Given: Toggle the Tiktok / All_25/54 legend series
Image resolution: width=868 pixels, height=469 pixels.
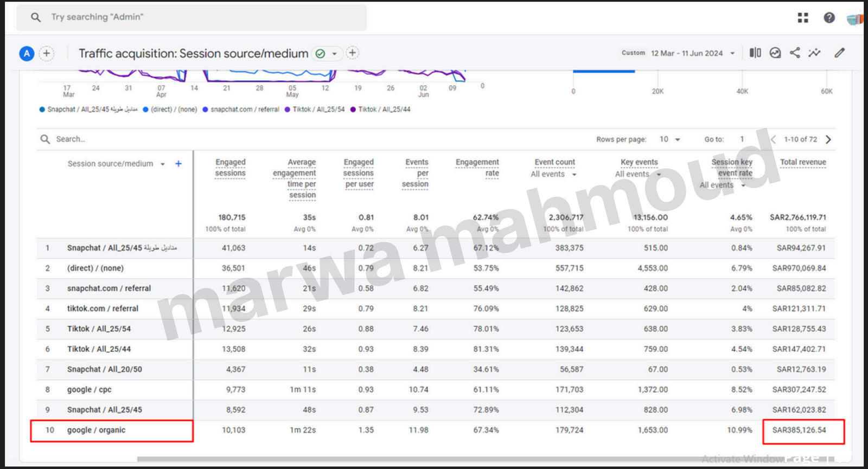Looking at the screenshot, I should [x=318, y=110].
